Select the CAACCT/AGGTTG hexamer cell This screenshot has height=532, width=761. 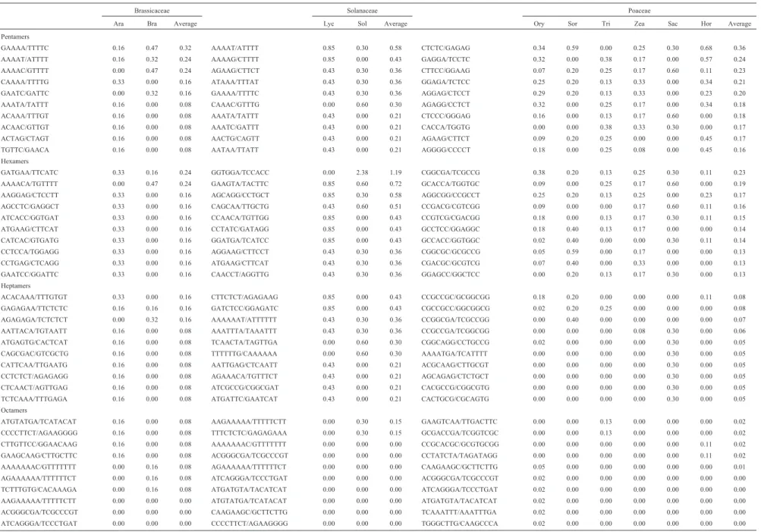click(240, 274)
